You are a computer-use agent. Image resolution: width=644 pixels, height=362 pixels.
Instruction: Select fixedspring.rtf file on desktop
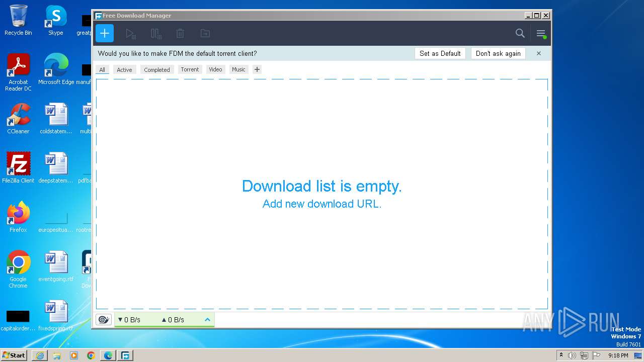(x=56, y=316)
